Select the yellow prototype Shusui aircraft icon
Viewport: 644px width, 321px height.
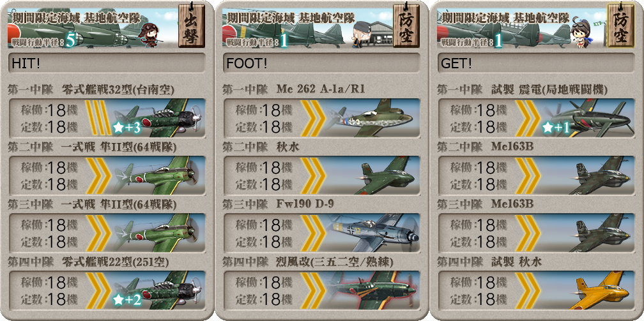603,290
